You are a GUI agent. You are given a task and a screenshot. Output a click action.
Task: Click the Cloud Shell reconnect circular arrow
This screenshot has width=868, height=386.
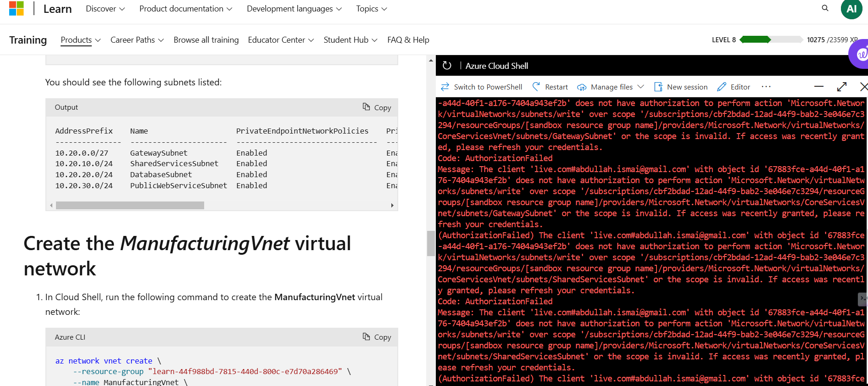[447, 66]
